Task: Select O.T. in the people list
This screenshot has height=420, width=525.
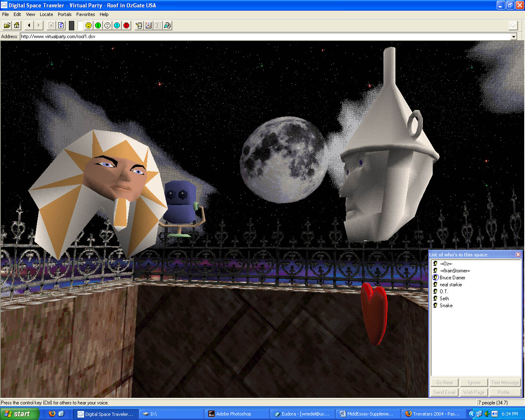Action: [x=444, y=292]
